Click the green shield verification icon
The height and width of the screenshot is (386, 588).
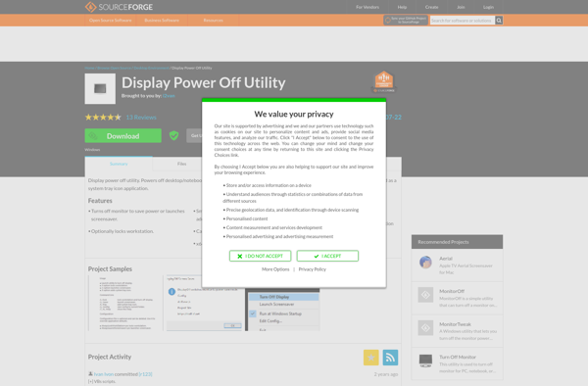[x=174, y=135]
